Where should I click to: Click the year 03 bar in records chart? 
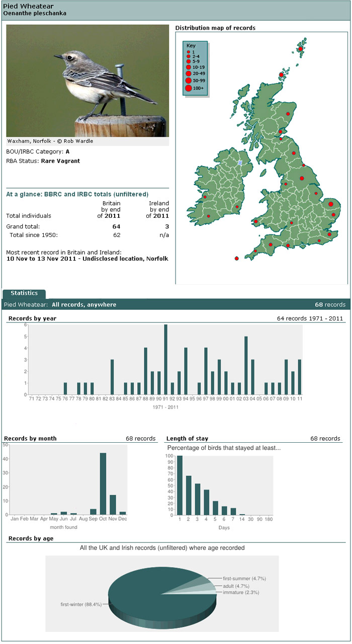point(246,365)
